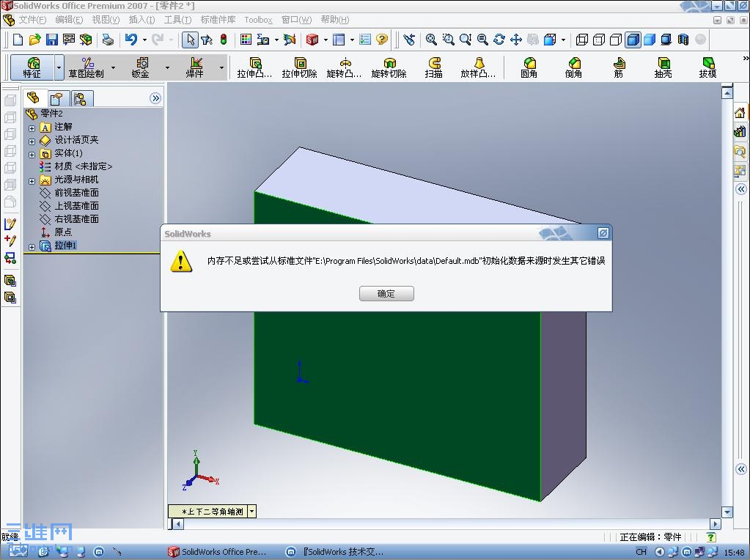Image resolution: width=750 pixels, height=560 pixels.
Task: Click the Sketch pencil icon in left toolbar
Action: pyautogui.click(x=10, y=224)
